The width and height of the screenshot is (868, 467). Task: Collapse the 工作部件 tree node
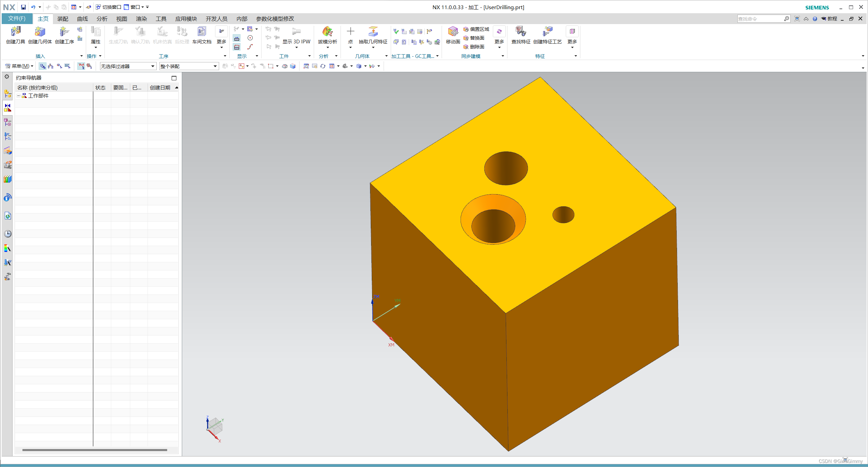(19, 96)
